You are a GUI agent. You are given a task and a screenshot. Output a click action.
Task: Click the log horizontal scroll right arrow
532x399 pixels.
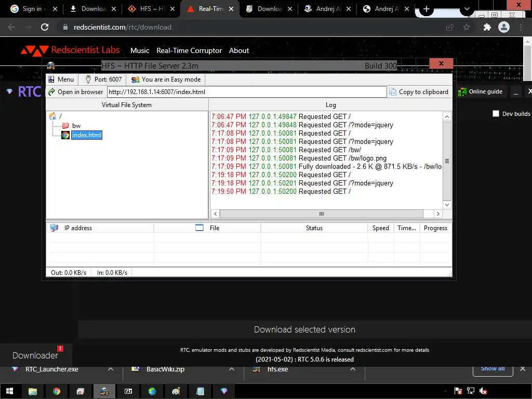point(438,214)
